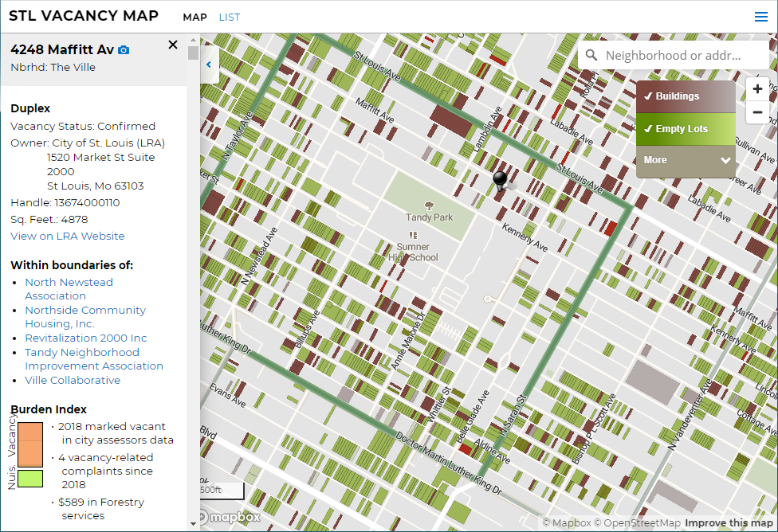This screenshot has width=778, height=532.
Task: Open Northside Community Housing, Inc. link
Action: (x=85, y=317)
